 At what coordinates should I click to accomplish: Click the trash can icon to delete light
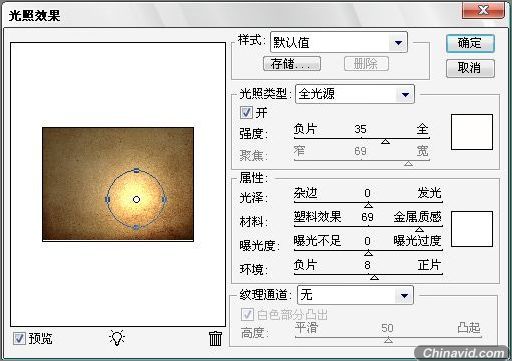[215, 338]
